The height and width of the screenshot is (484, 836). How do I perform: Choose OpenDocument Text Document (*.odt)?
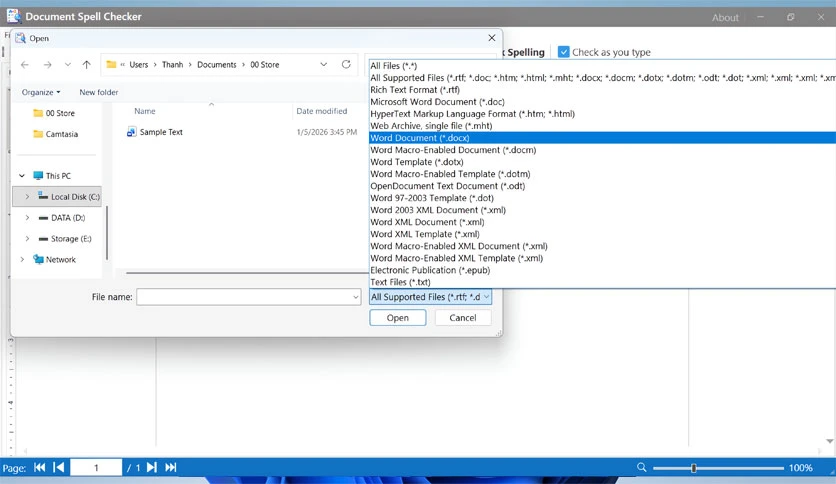[602, 186]
